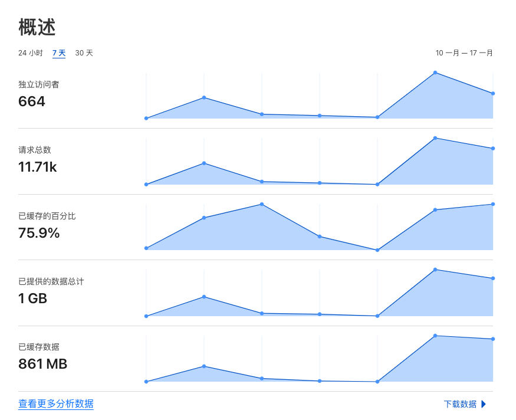This screenshot has width=516, height=420.
Task: Expand the arrow icon beside 下载数据
Action: 484,404
